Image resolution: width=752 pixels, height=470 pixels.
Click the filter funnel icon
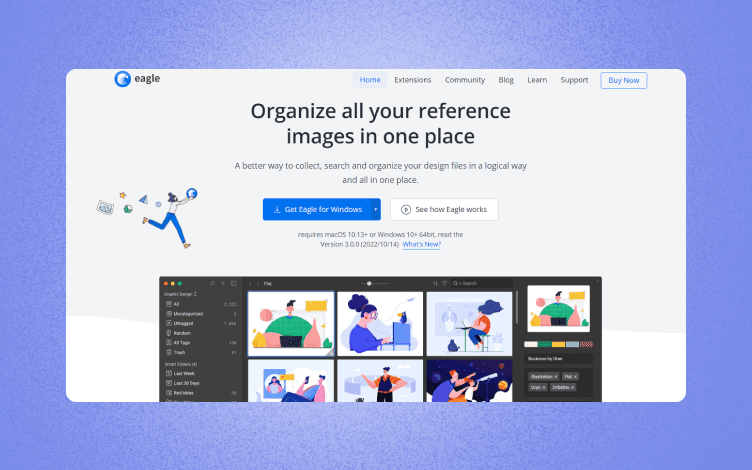click(x=445, y=283)
